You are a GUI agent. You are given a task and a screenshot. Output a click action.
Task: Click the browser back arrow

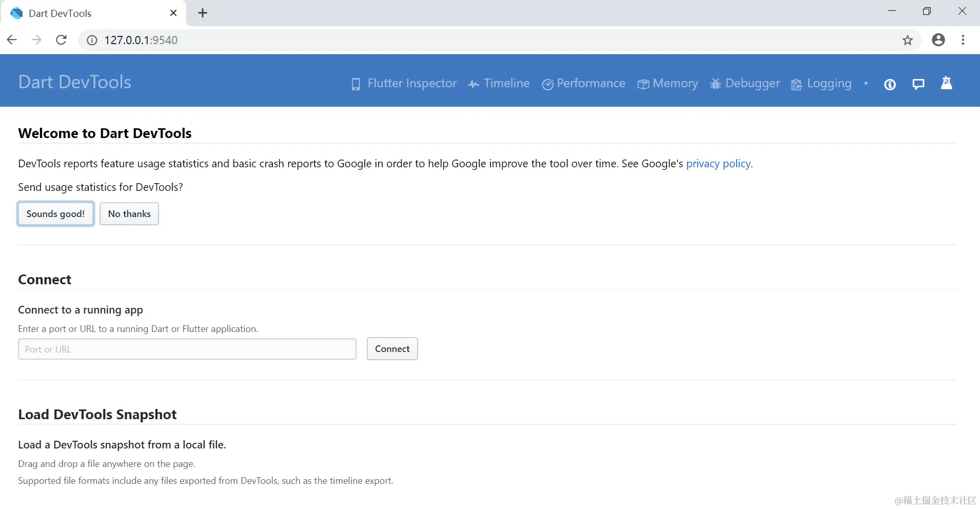(12, 40)
